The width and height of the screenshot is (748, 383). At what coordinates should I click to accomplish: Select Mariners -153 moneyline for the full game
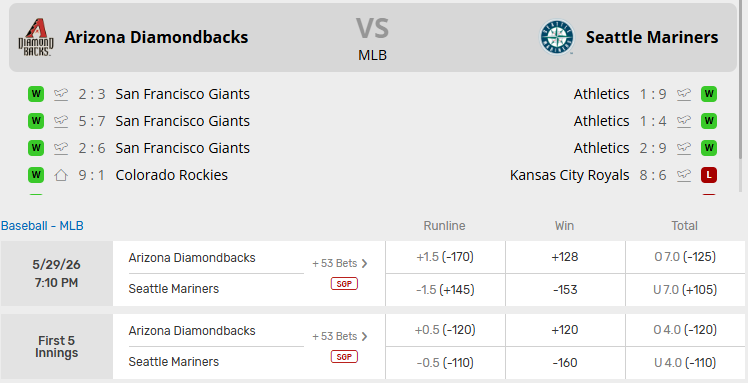coord(565,290)
